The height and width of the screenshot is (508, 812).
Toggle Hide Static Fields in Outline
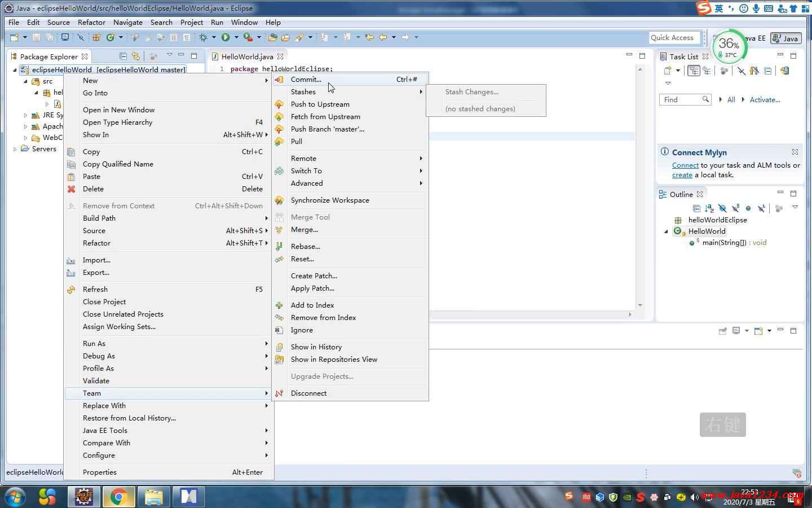coord(735,208)
